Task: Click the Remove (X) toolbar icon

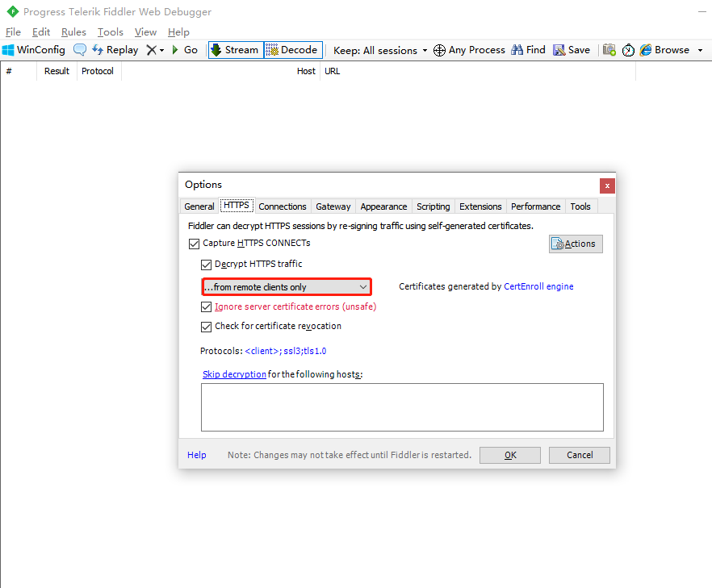Action: pyautogui.click(x=151, y=50)
